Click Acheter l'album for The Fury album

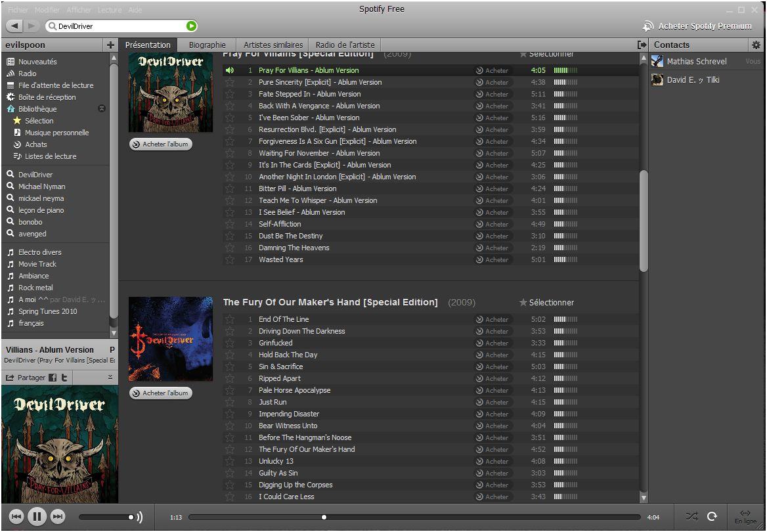(161, 393)
